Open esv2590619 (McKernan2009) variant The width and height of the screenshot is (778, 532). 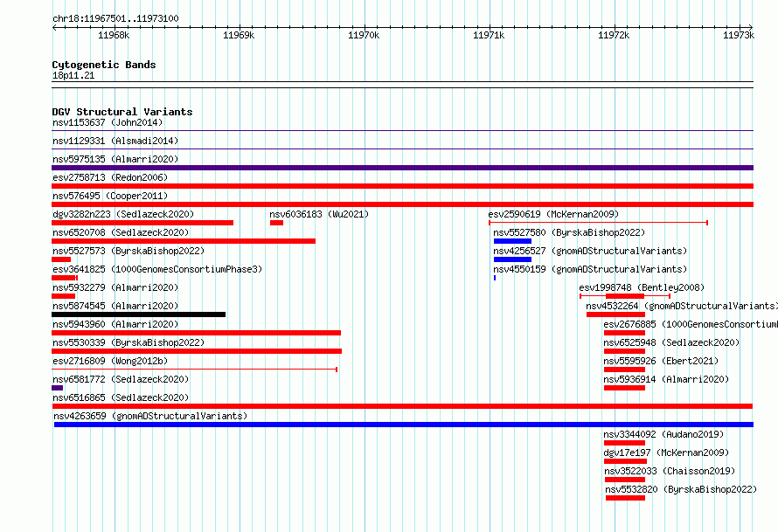coord(553,214)
